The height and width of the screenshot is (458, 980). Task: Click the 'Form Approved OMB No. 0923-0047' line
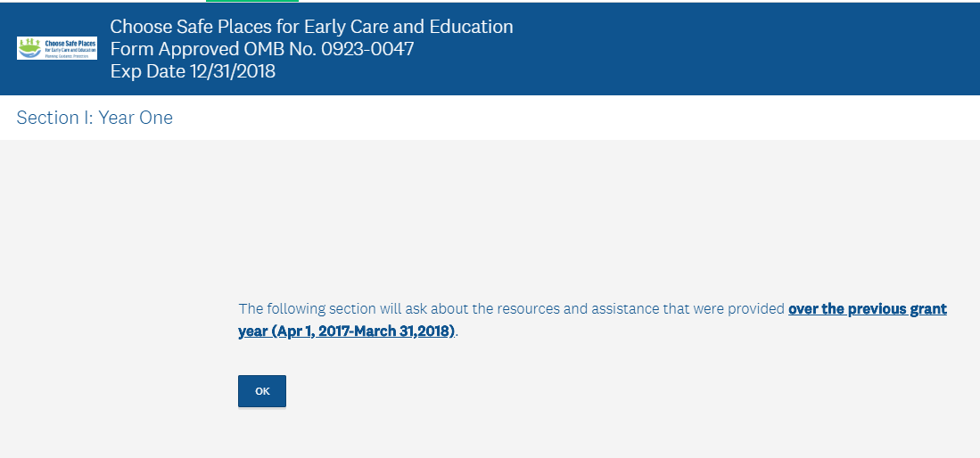click(261, 49)
